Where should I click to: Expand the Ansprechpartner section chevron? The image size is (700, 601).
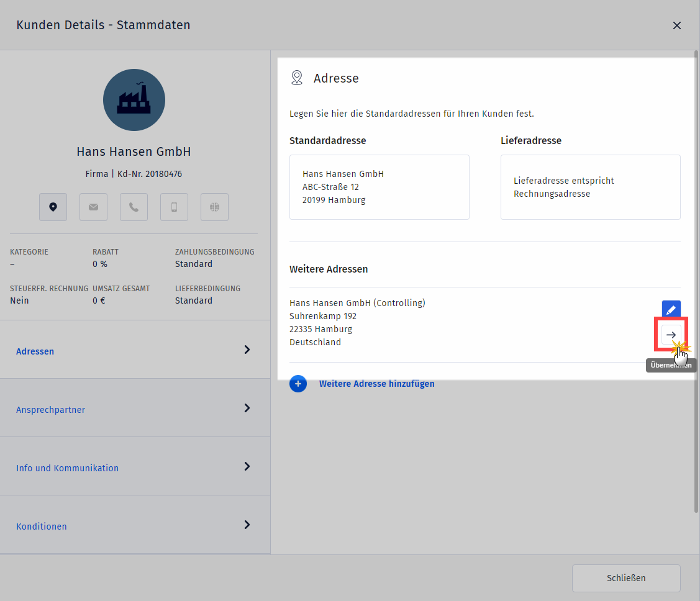247,409
